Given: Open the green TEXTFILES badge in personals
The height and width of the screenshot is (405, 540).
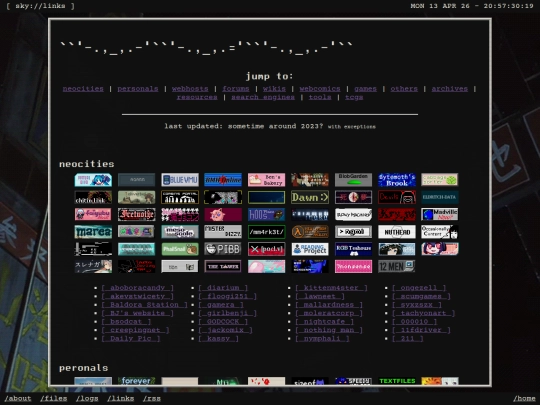Looking at the screenshot, I should click(x=397, y=381).
